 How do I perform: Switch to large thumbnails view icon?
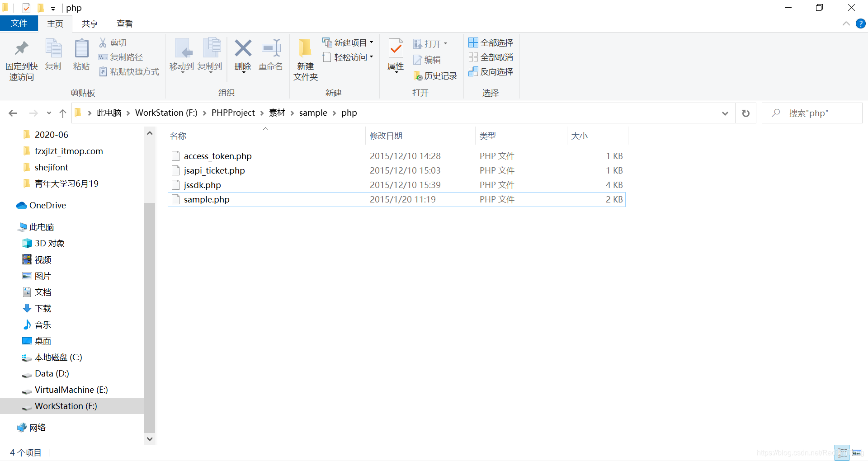(x=858, y=452)
